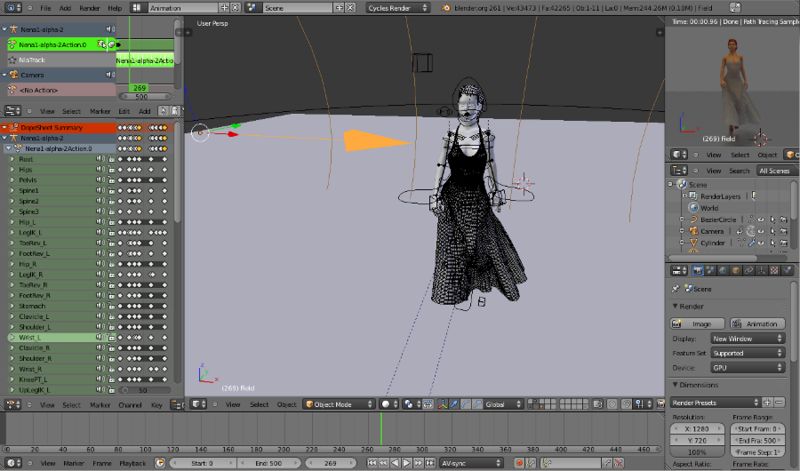Open the Device GPU dropdown

748,368
